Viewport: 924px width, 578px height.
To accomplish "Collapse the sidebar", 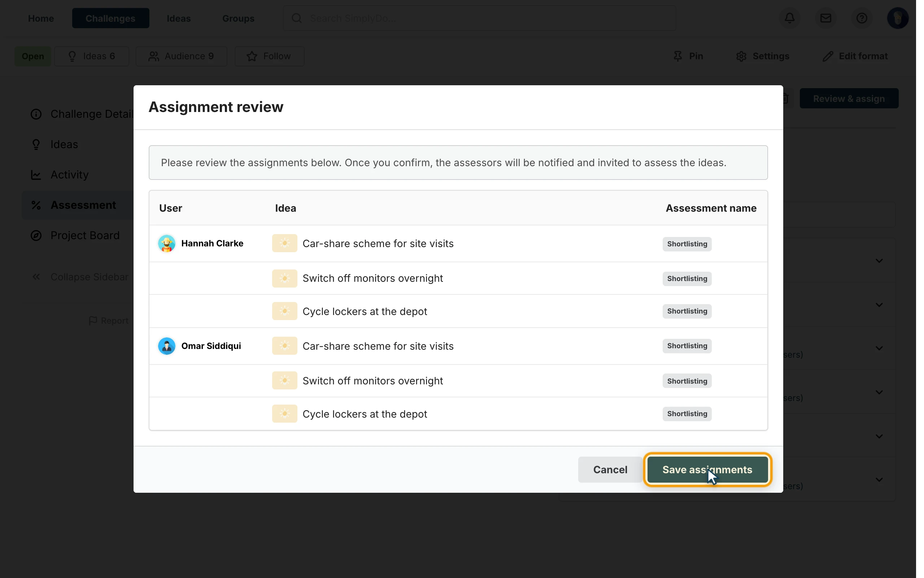I will point(80,277).
